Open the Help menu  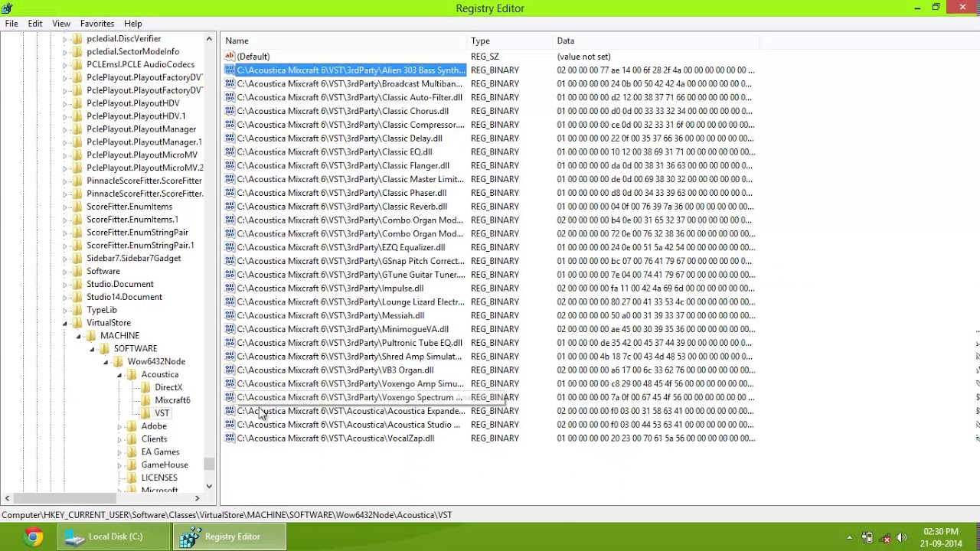click(132, 24)
